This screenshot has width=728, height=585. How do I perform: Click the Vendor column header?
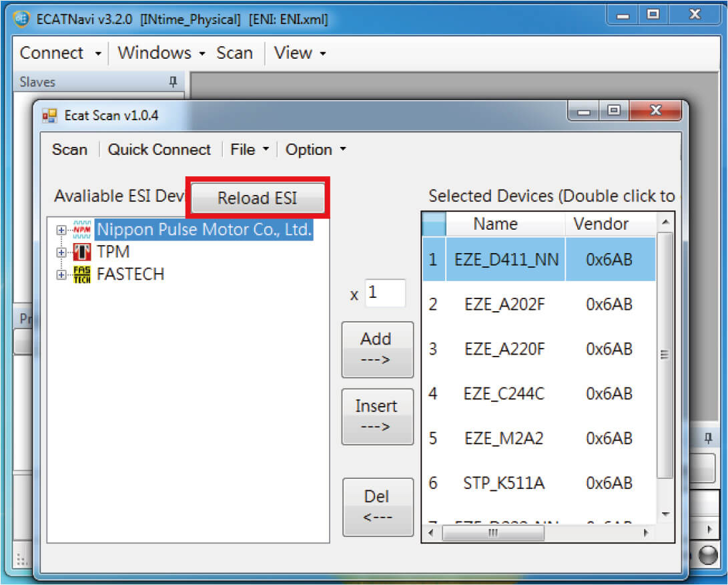(610, 224)
